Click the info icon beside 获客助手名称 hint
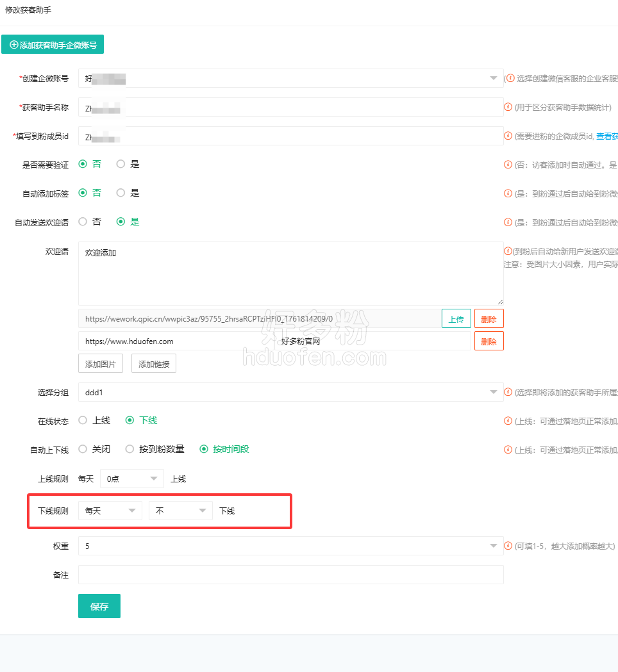 click(509, 107)
